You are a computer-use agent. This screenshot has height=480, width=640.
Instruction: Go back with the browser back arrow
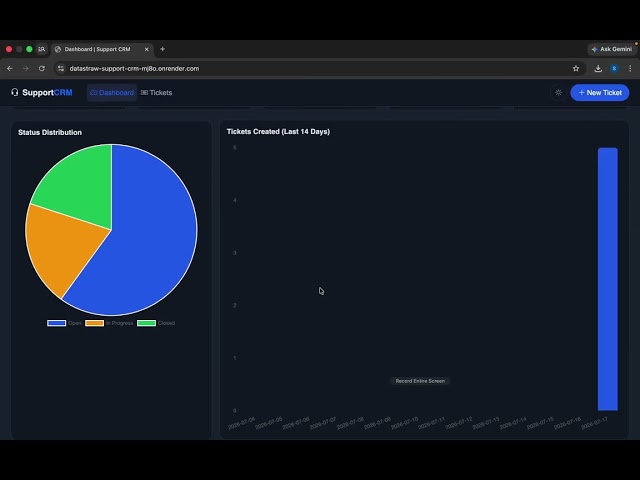10,69
